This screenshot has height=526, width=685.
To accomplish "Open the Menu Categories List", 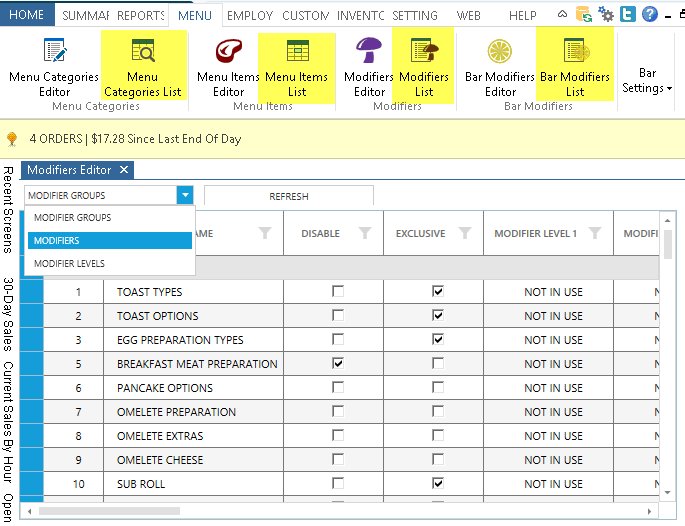I will coord(143,67).
